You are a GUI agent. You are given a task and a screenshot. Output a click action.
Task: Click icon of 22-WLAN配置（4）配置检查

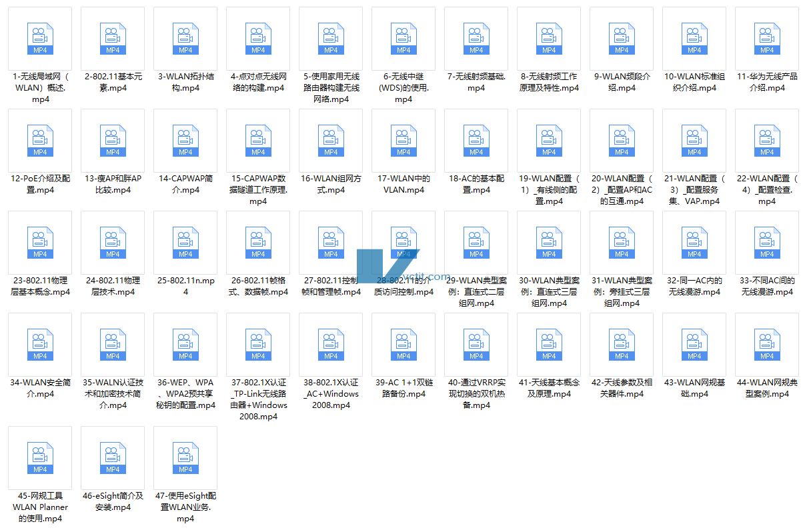coord(767,141)
